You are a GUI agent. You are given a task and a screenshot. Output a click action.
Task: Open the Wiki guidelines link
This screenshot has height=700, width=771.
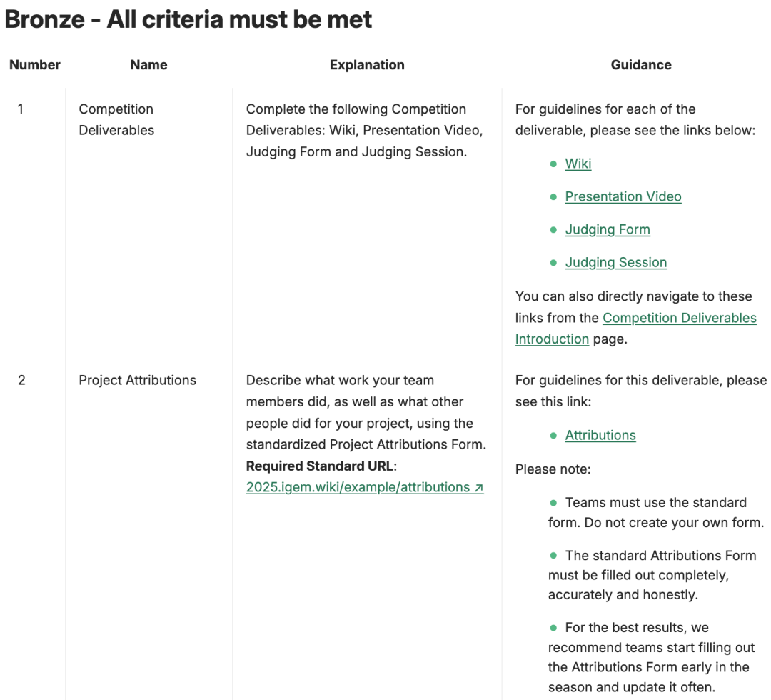(x=578, y=164)
